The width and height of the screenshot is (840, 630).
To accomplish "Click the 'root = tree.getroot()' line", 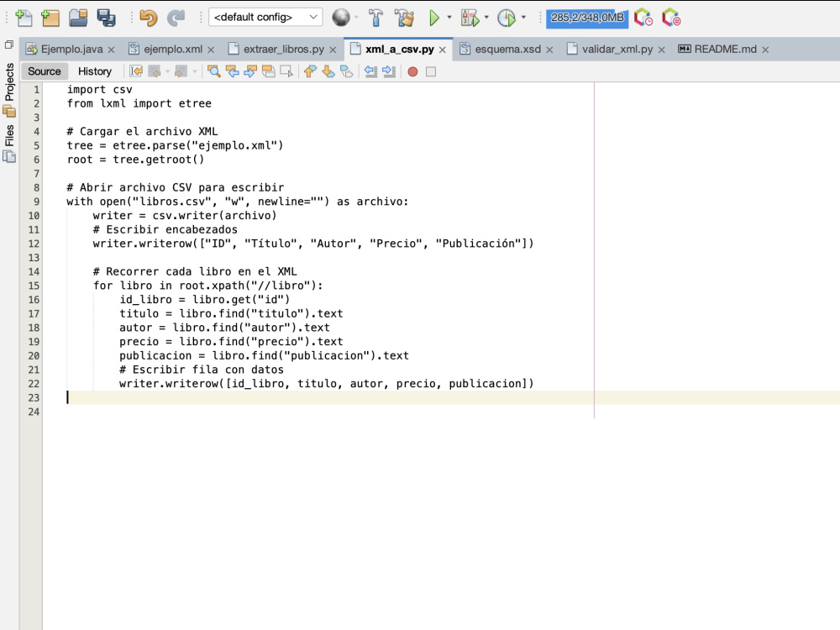I will [x=135, y=159].
